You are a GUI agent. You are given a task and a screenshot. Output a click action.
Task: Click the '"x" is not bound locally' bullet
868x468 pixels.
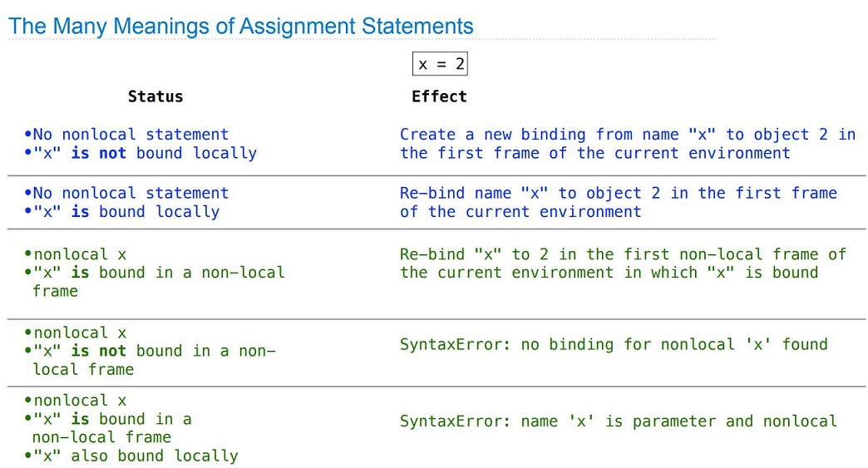pyautogui.click(x=141, y=153)
